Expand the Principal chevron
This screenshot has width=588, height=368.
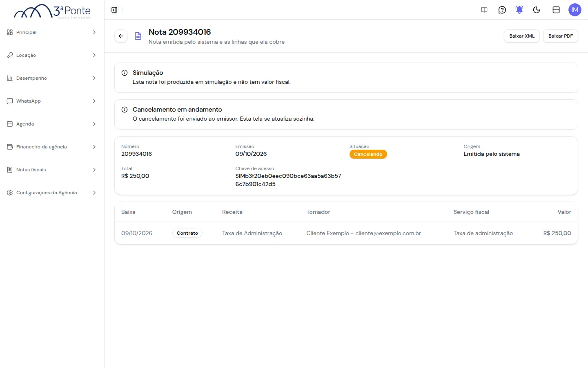tap(94, 32)
